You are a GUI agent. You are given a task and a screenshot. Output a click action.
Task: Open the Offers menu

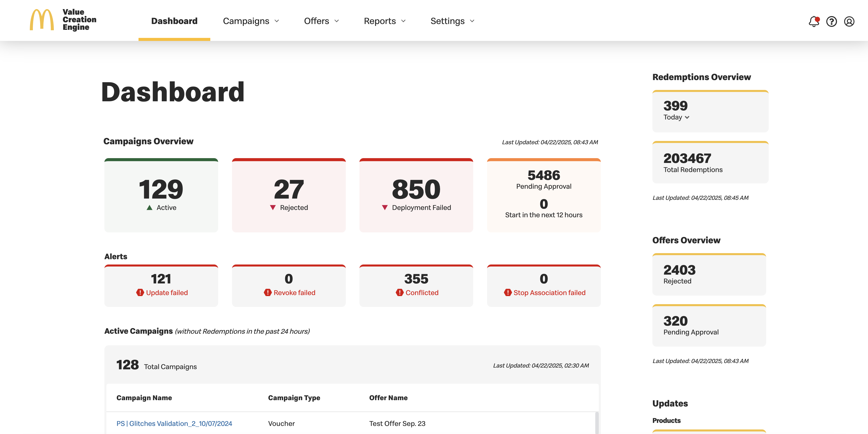pos(322,21)
